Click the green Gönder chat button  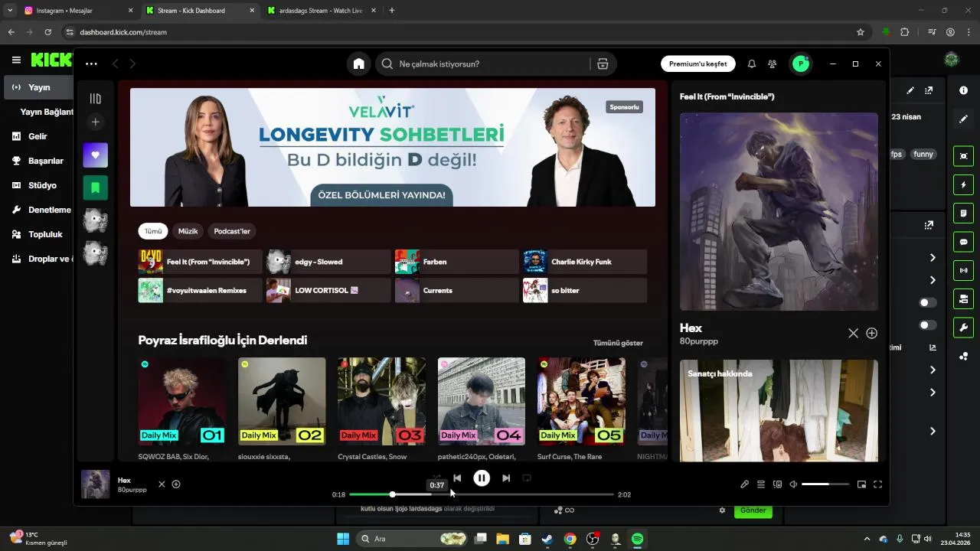click(x=753, y=510)
